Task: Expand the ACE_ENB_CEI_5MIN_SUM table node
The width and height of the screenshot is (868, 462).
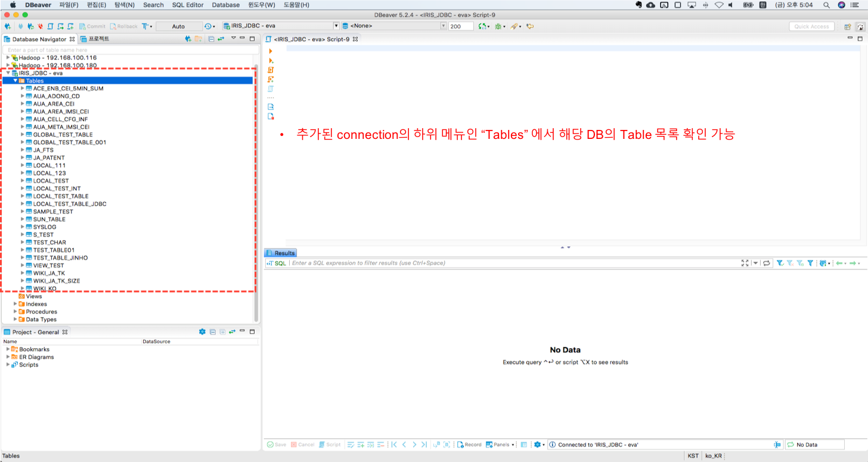Action: point(22,88)
